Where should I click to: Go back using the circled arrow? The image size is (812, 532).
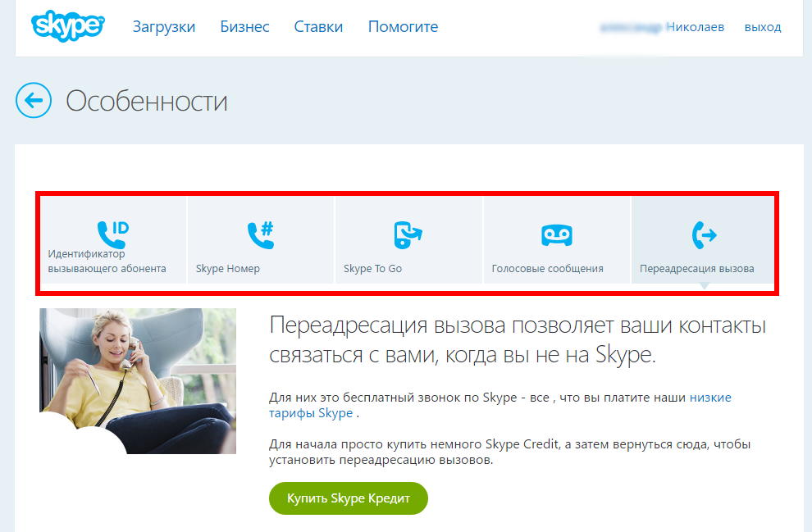33,101
